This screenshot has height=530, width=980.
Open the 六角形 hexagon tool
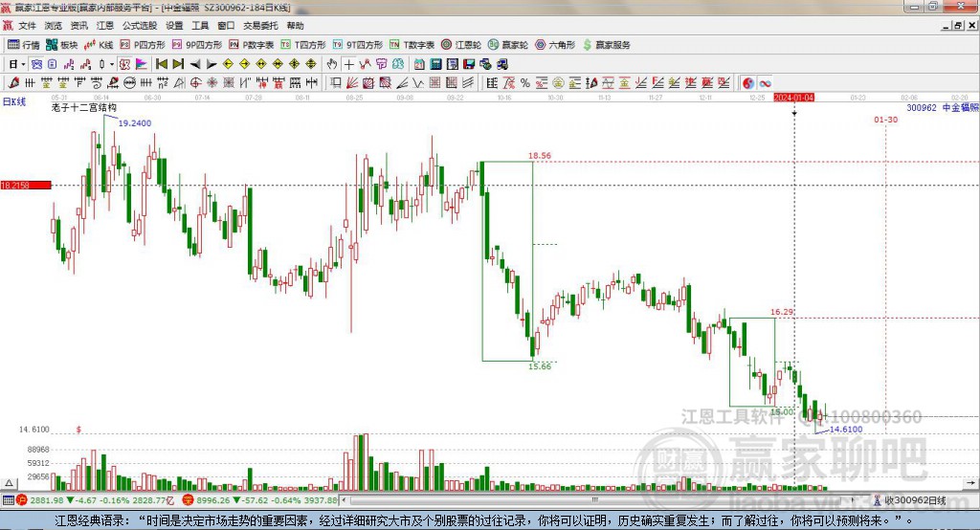(x=555, y=45)
